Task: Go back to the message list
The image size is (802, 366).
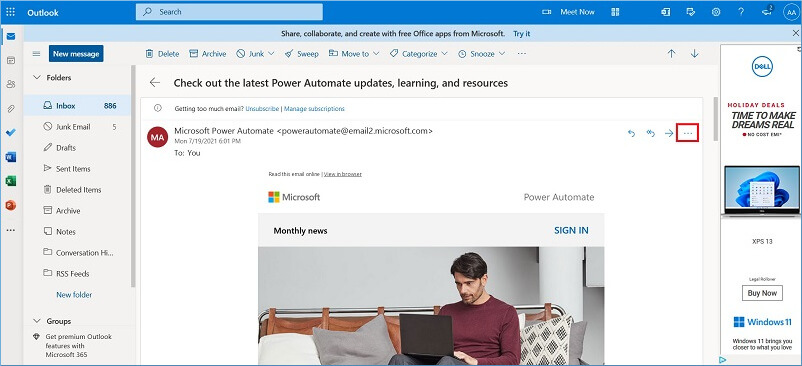Action: coord(154,83)
